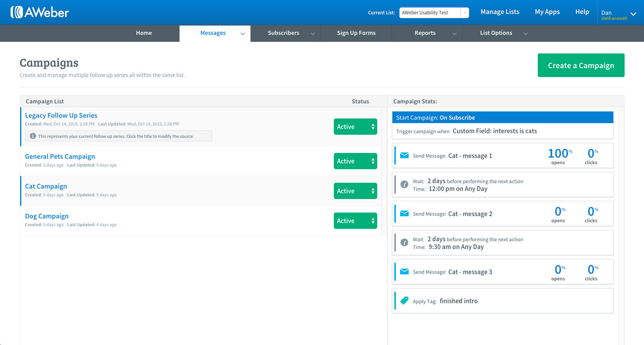Click Send Message: Cat - message 3 step
Viewport: 644px width, 345px height.
coord(502,272)
